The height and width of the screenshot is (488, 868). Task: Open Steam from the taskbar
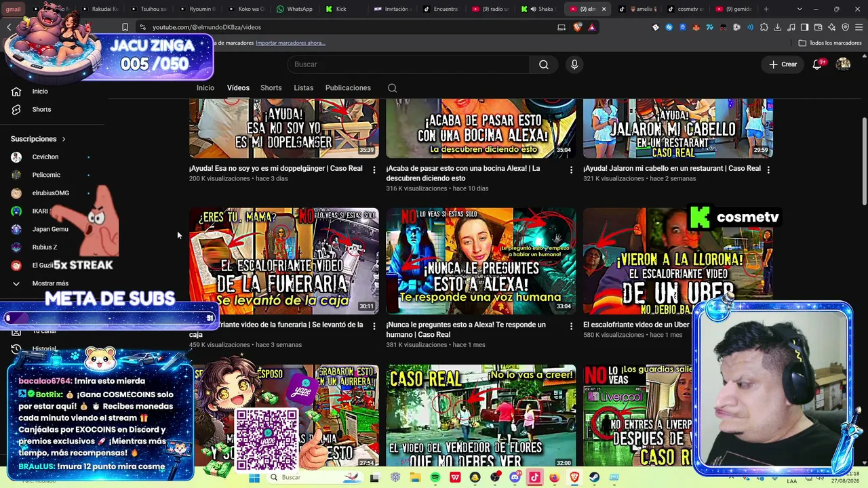(594, 478)
